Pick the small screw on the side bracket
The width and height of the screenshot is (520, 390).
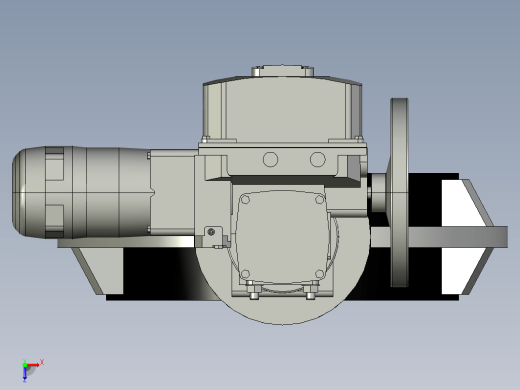[211, 232]
